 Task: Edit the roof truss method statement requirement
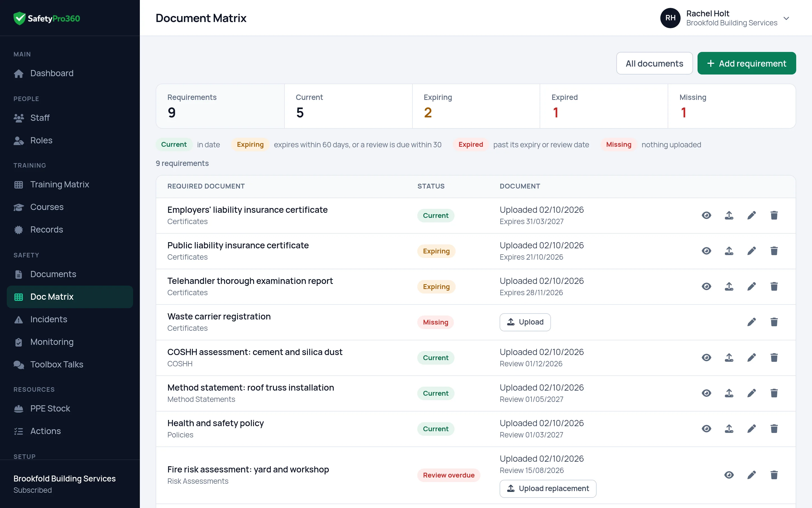click(751, 393)
